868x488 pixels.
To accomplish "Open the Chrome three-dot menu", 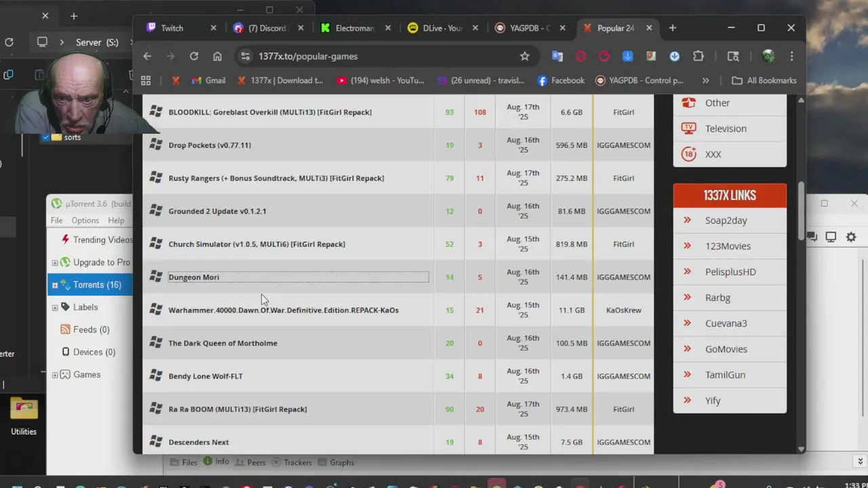I will (791, 56).
